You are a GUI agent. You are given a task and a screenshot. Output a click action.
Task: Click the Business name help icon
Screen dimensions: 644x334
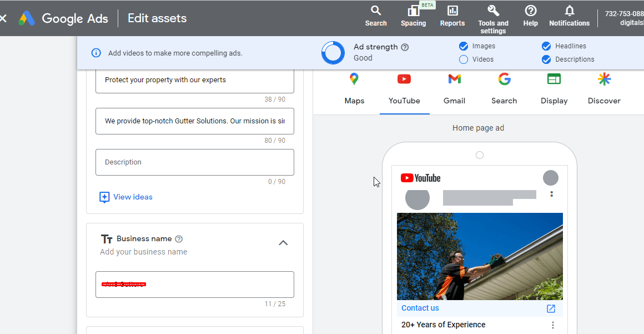[179, 239]
